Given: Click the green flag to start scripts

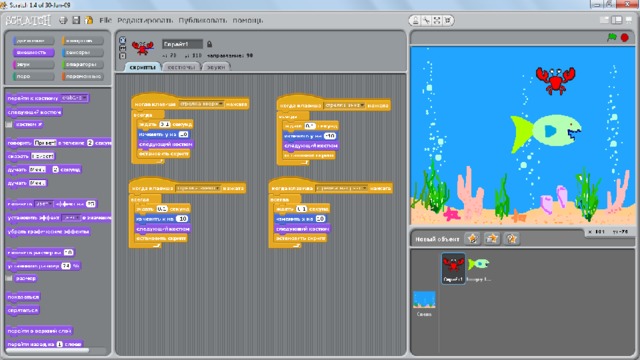Looking at the screenshot, I should [612, 37].
